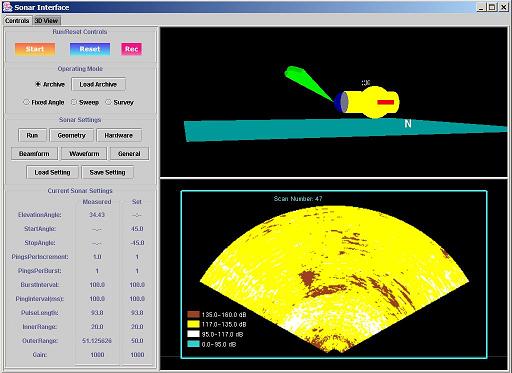Switch to the Controls tab
Viewport: 512px width, 373px height.
click(17, 21)
